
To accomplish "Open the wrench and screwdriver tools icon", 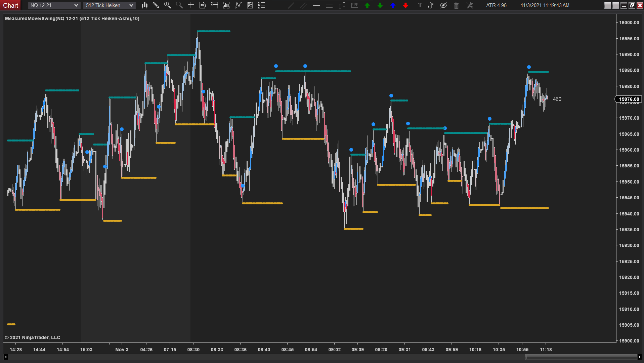I will [x=470, y=5].
